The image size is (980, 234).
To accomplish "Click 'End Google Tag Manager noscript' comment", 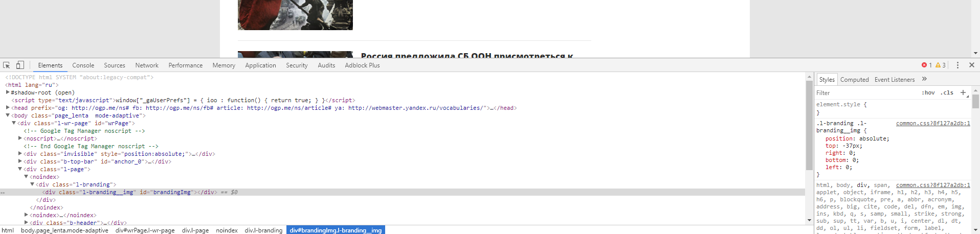I will point(91,146).
